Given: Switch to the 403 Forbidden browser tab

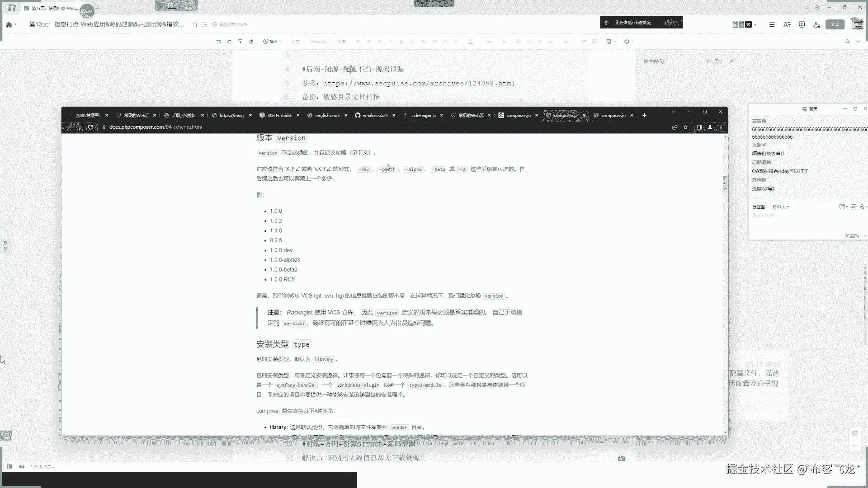Looking at the screenshot, I should pos(279,116).
